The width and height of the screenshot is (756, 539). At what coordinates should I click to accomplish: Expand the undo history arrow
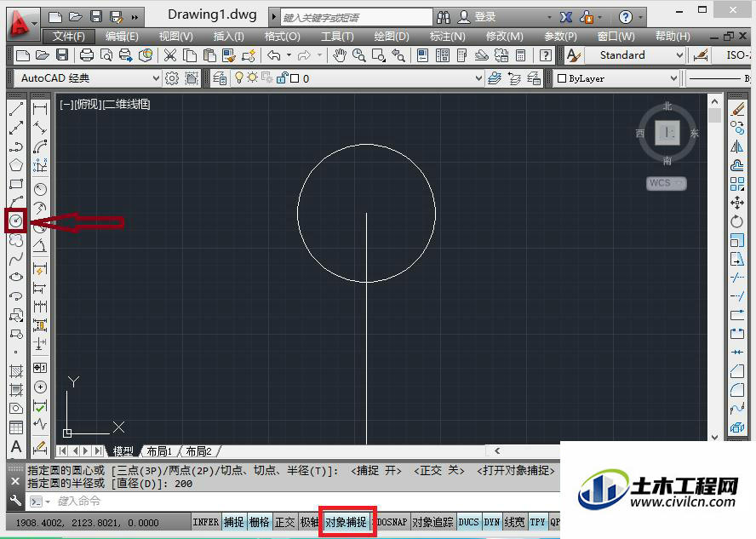[289, 55]
